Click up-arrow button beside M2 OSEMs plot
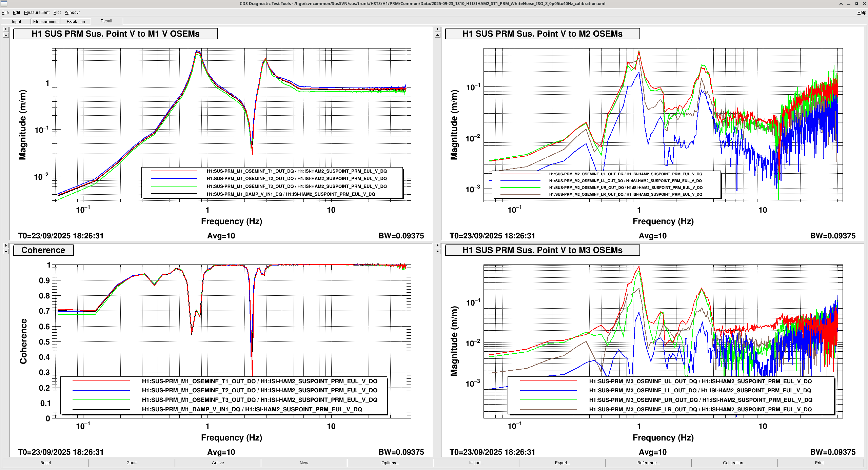 [x=437, y=35]
